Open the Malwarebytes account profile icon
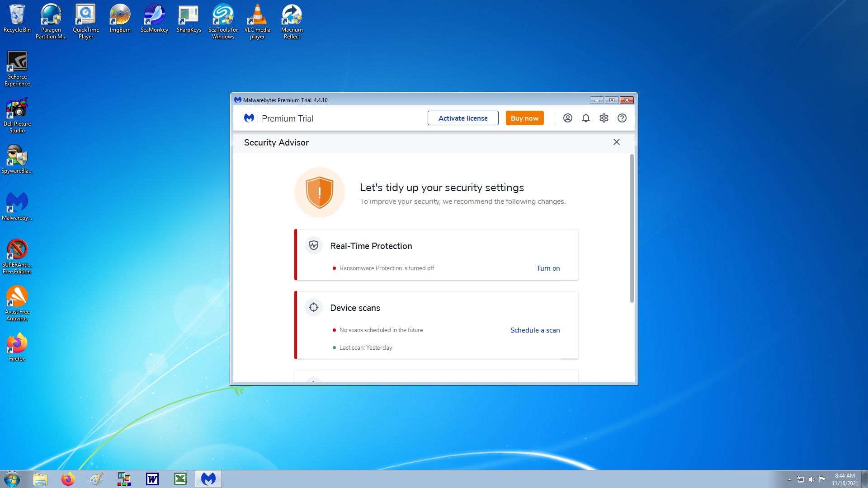The height and width of the screenshot is (488, 868). [x=568, y=118]
